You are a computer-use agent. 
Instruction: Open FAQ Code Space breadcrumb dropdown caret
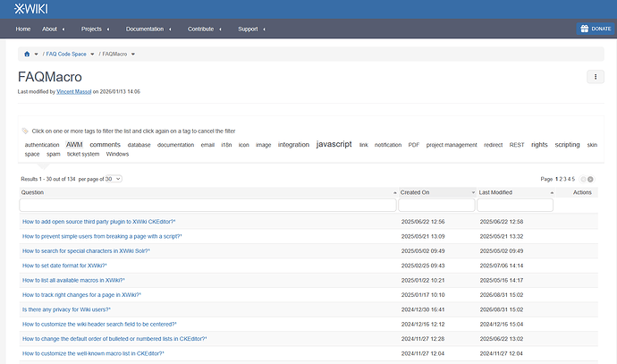(92, 54)
